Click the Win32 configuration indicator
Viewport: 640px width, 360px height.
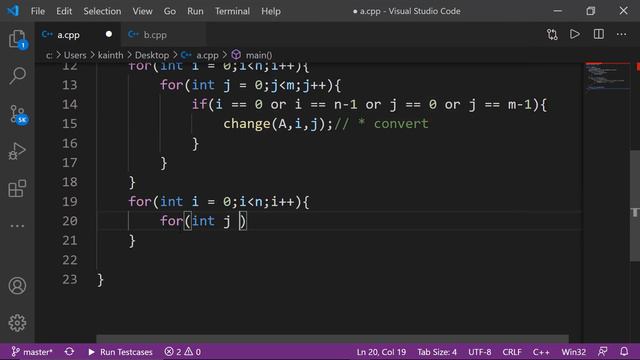point(573,351)
